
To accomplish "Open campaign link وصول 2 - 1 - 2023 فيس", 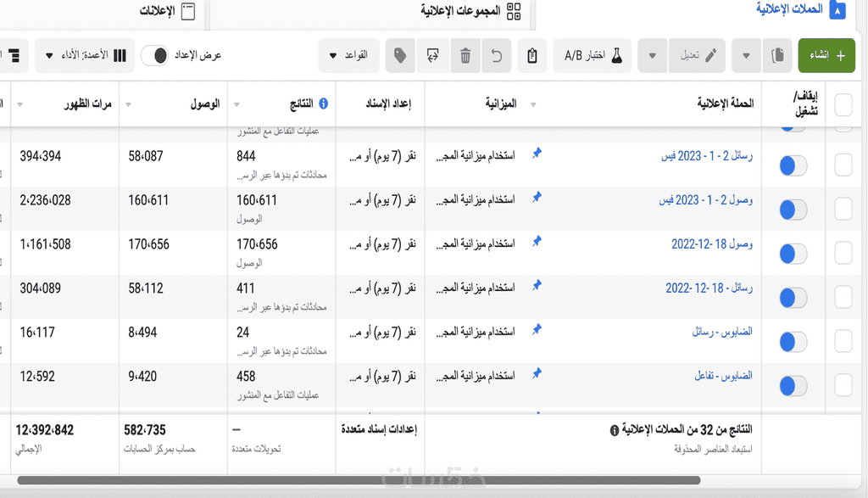I will [x=706, y=200].
